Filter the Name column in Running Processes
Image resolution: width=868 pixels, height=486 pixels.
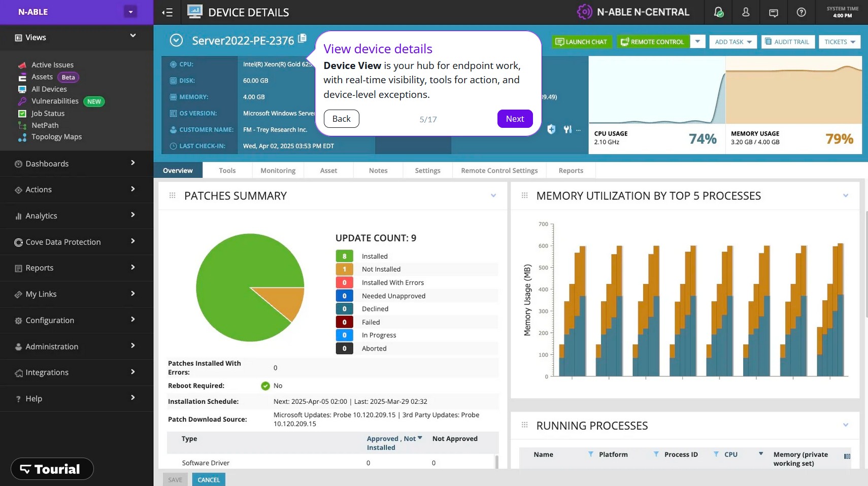click(x=590, y=454)
